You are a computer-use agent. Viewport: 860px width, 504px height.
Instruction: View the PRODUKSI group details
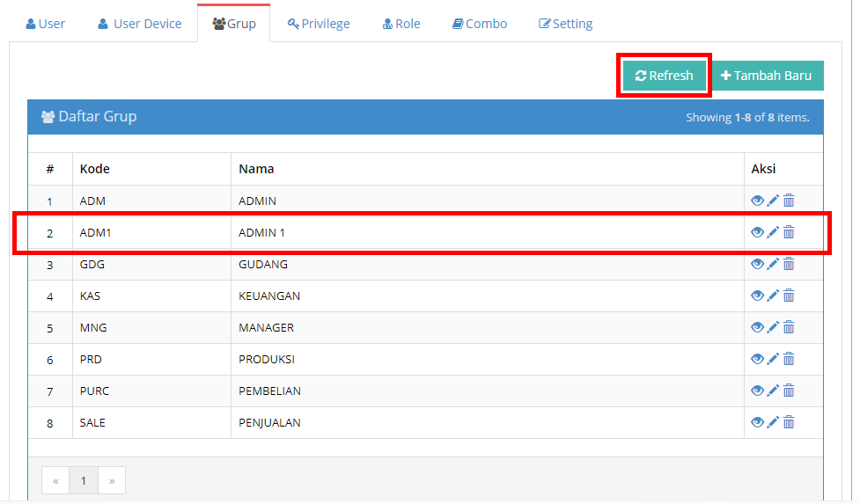point(757,360)
